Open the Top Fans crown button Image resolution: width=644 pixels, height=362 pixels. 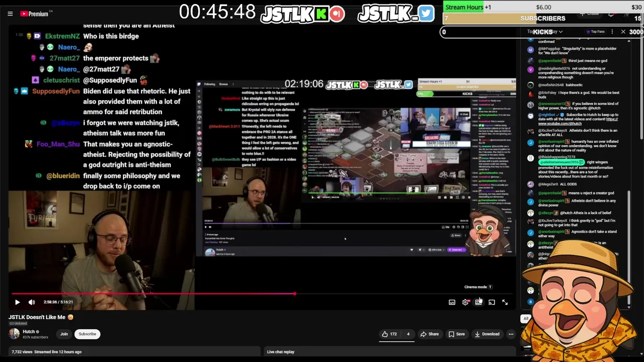(595, 32)
